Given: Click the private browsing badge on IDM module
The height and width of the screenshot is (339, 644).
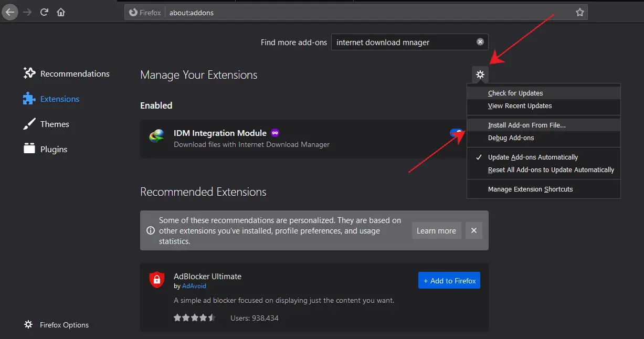Looking at the screenshot, I should tap(275, 133).
